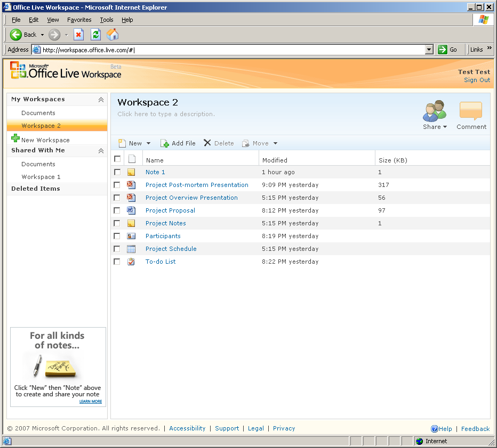Click the Delete X icon
This screenshot has width=497, height=448.
[207, 143]
